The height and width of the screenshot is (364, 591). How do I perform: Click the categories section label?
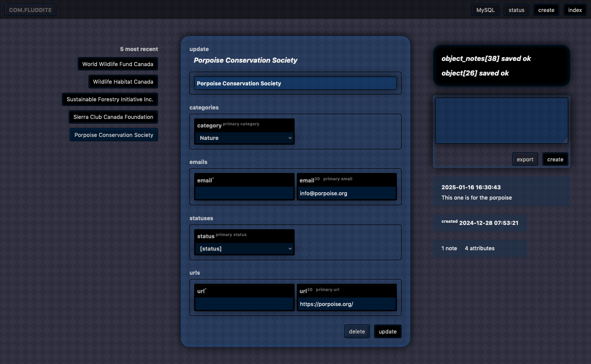204,107
